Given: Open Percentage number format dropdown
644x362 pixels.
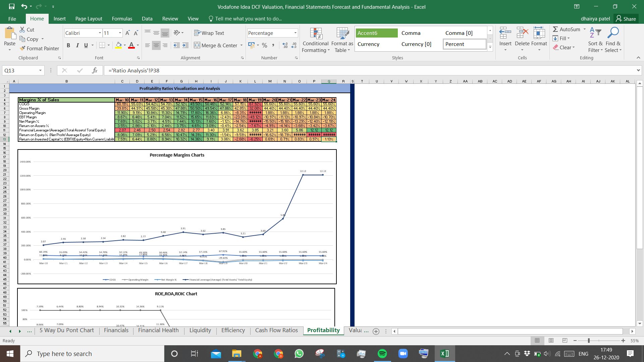Looking at the screenshot, I should (x=296, y=33).
